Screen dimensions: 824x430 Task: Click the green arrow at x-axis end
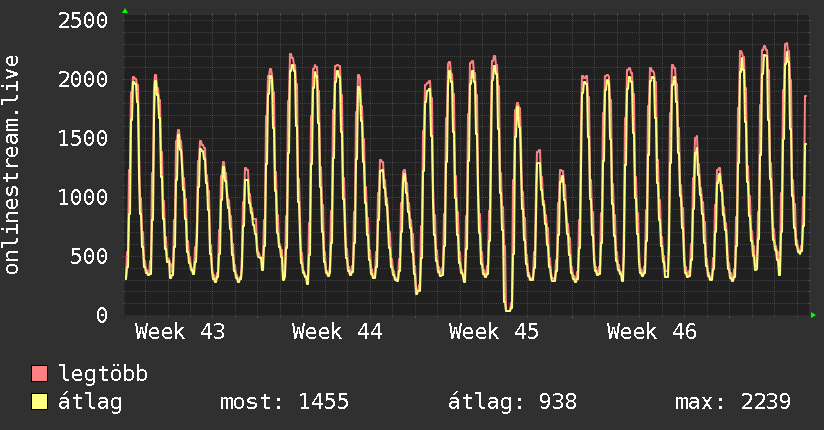pyautogui.click(x=813, y=315)
